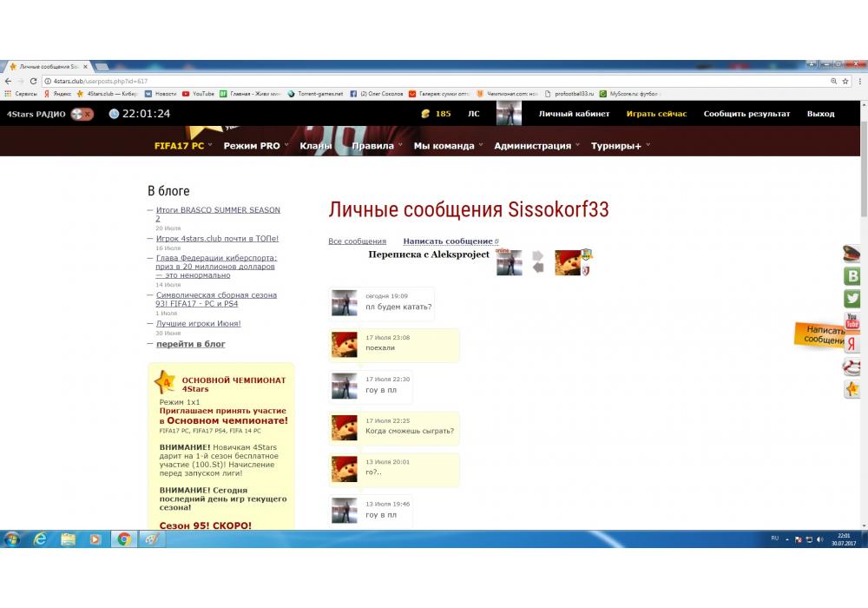Click the star icon in Основной чемпионат box

pyautogui.click(x=165, y=382)
